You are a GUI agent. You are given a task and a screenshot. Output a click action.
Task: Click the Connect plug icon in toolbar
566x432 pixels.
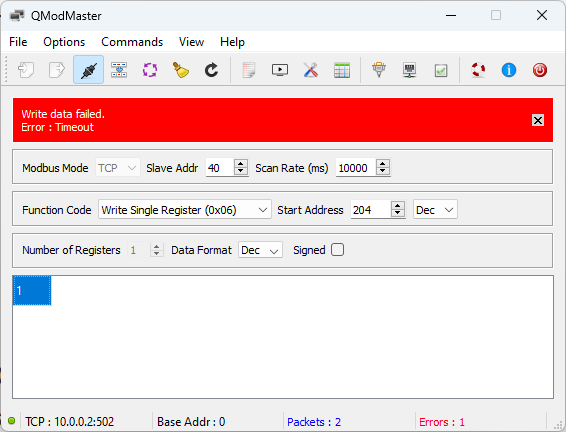pyautogui.click(x=88, y=70)
